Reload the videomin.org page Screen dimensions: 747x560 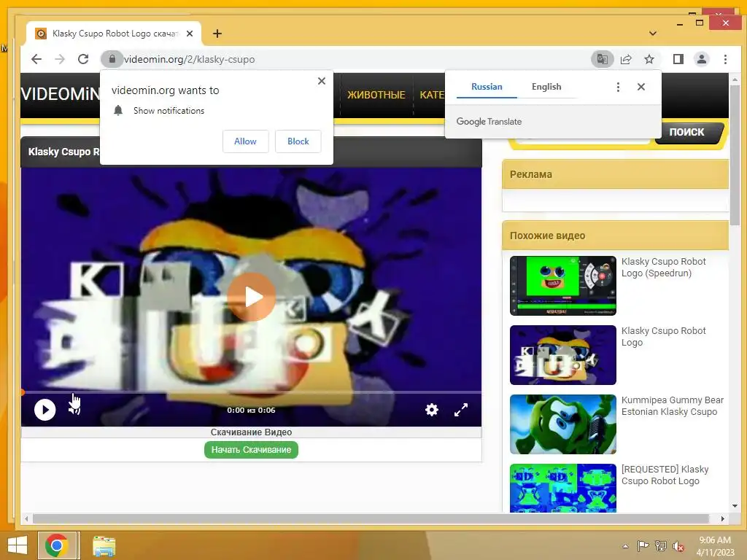83,59
